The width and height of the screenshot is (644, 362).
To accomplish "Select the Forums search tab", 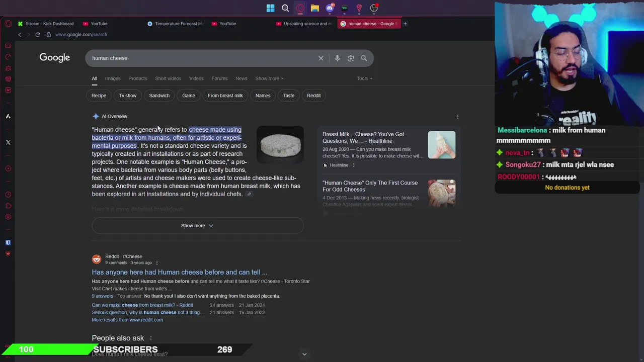I will pyautogui.click(x=219, y=78).
